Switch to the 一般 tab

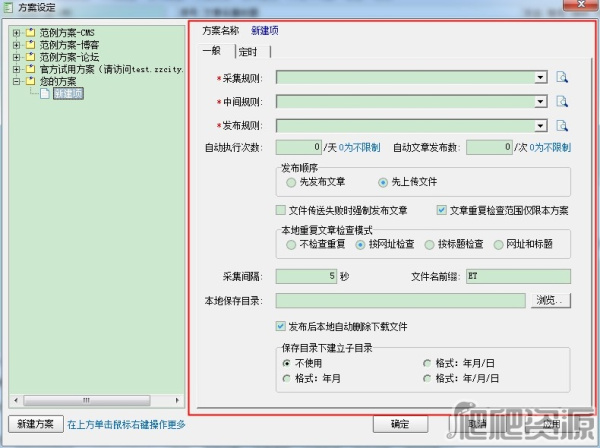[x=217, y=51]
